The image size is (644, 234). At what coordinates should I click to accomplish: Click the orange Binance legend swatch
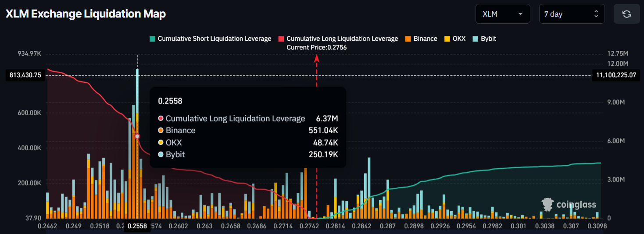click(408, 39)
